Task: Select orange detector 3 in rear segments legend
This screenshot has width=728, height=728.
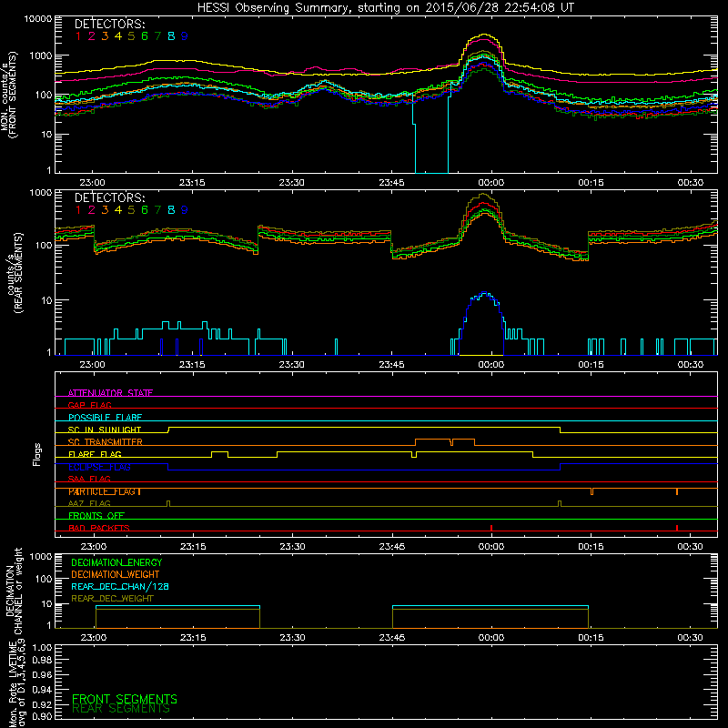Action: click(x=105, y=210)
